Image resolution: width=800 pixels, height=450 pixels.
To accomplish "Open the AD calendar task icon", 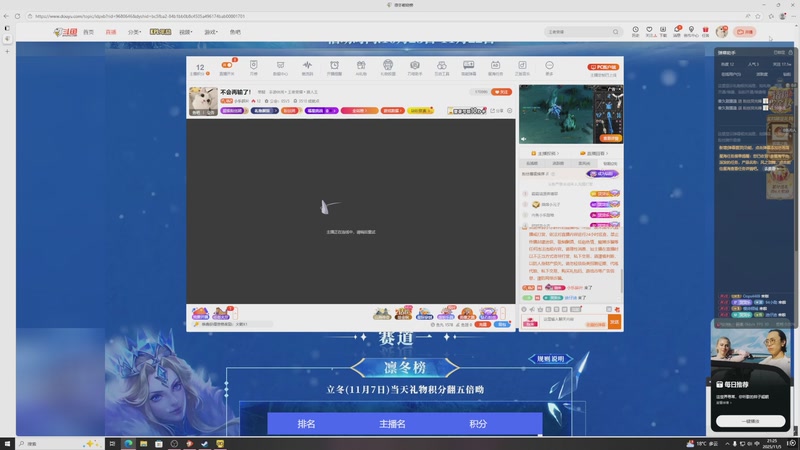I will pos(495,65).
